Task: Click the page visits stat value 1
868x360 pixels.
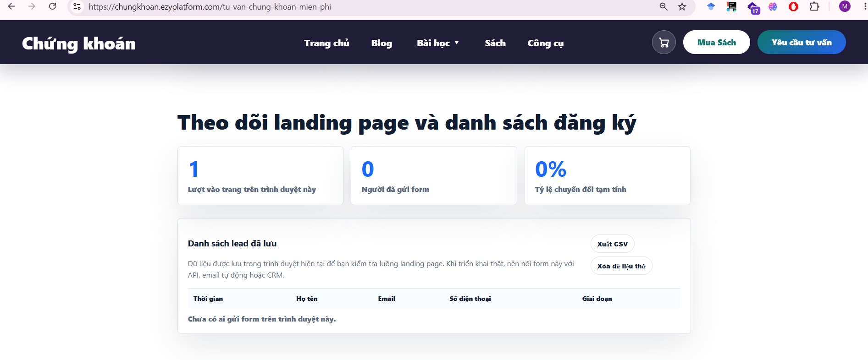Action: 194,169
